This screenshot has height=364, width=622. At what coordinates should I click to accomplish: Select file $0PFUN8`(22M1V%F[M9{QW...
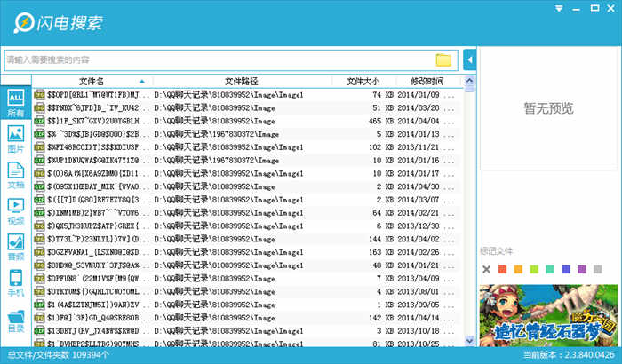point(248,279)
